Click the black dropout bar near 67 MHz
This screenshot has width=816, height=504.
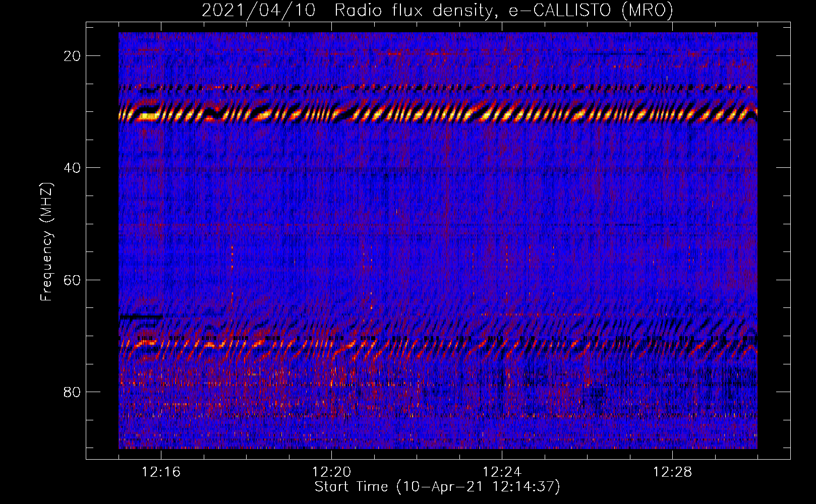tap(141, 317)
